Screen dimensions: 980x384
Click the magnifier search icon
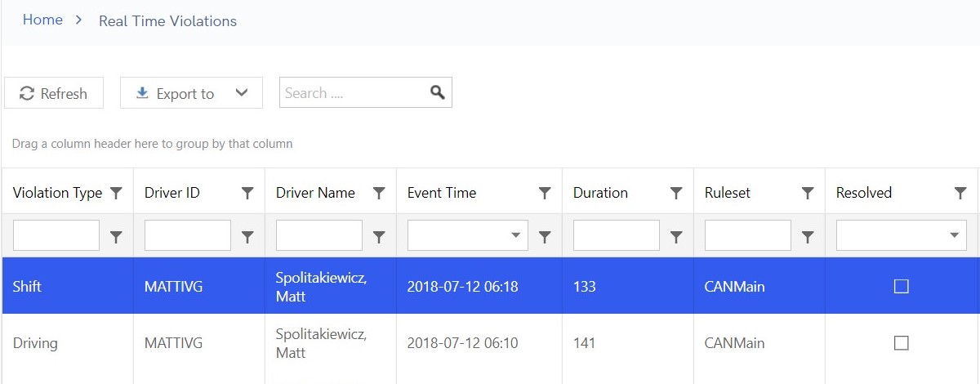[x=438, y=92]
